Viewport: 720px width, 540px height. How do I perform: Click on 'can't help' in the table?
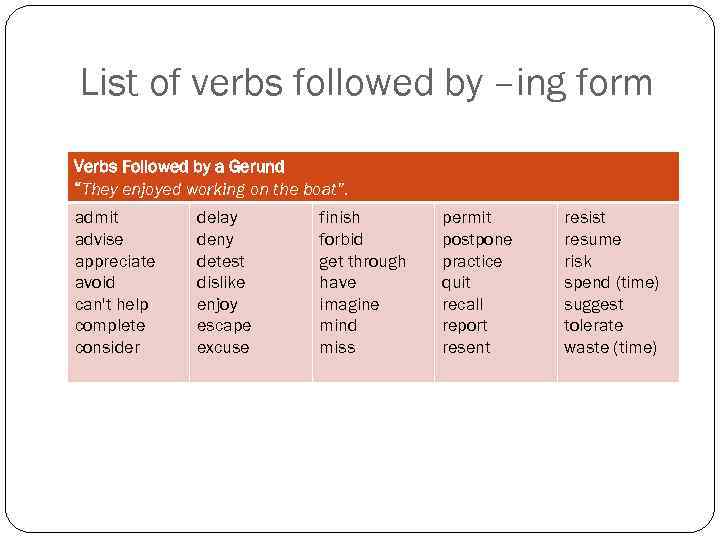tap(111, 304)
